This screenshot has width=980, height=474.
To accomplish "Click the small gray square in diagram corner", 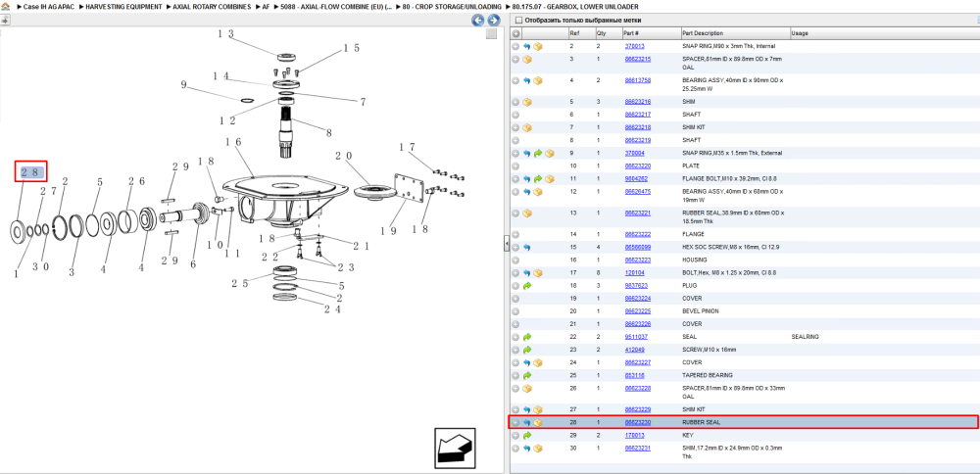I will pyautogui.click(x=491, y=33).
